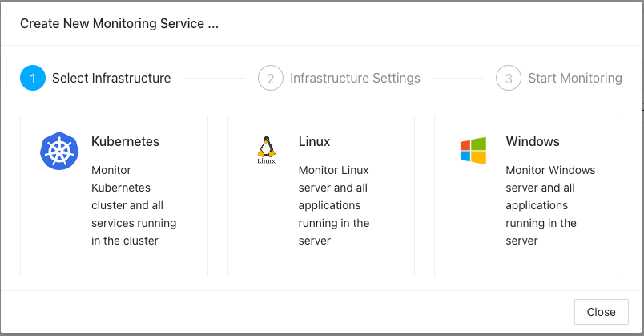Select the Linux card title

click(x=314, y=141)
